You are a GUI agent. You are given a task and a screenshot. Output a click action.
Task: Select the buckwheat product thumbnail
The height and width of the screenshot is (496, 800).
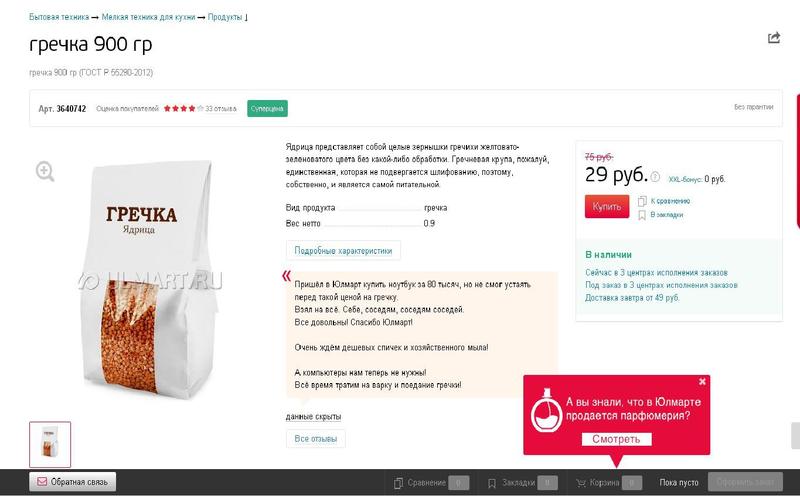click(50, 444)
